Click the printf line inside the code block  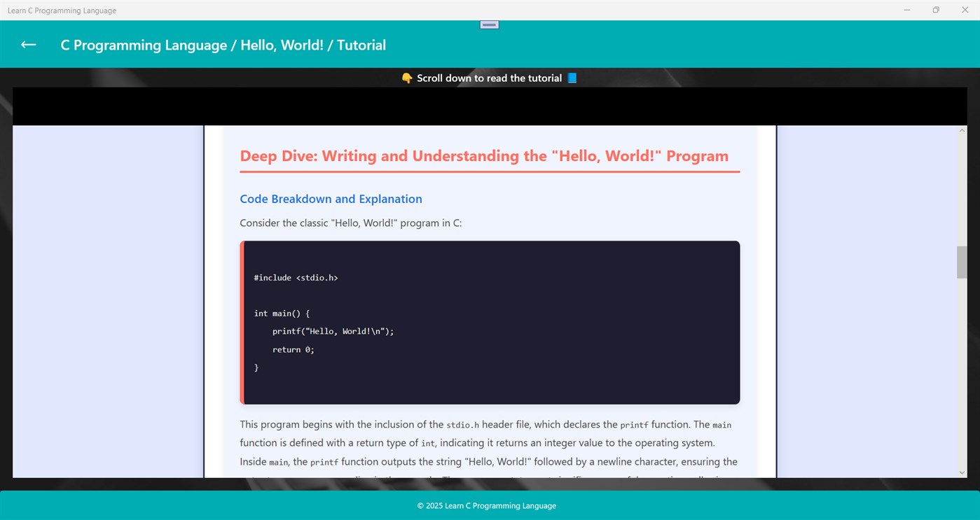point(323,331)
